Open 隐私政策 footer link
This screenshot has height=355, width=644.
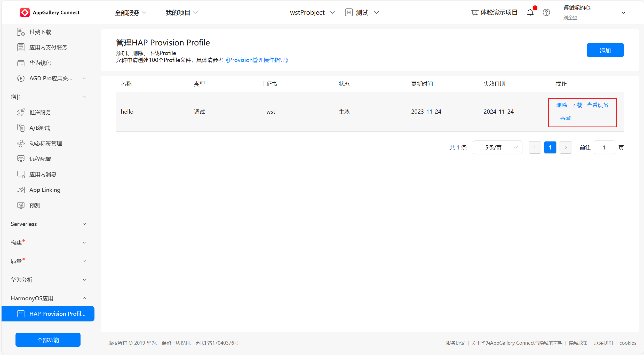[578, 343]
